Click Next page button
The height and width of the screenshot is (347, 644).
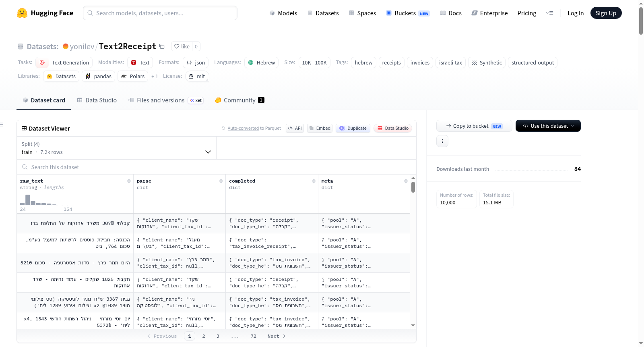(x=277, y=336)
